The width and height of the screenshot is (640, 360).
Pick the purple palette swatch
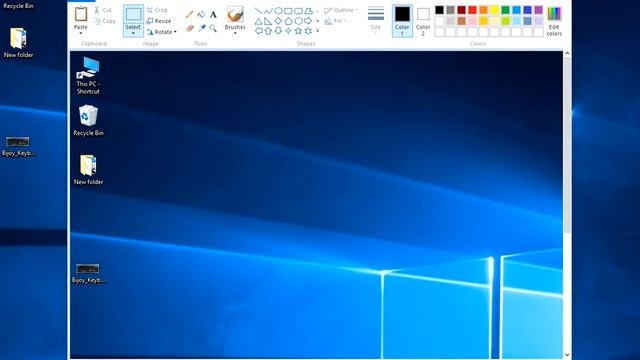coord(538,10)
